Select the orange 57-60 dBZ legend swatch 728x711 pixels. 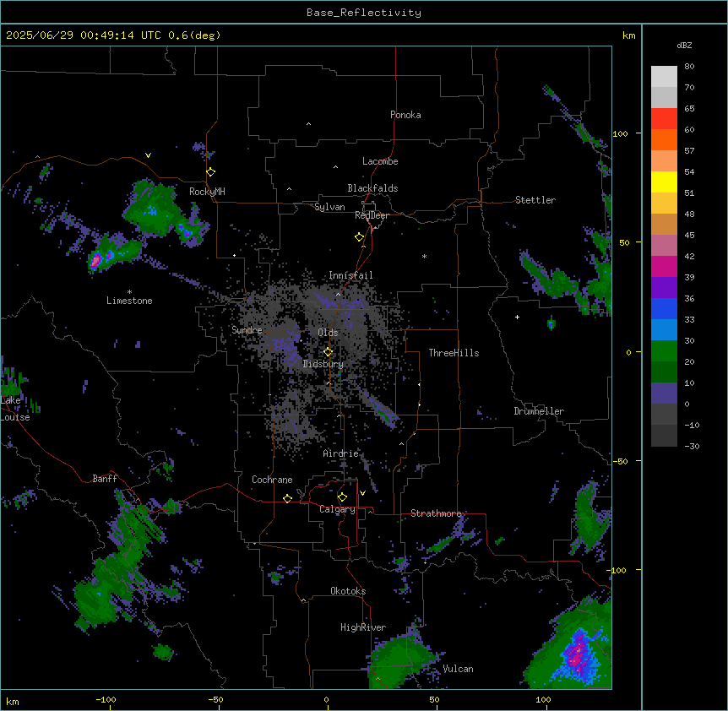tap(664, 139)
